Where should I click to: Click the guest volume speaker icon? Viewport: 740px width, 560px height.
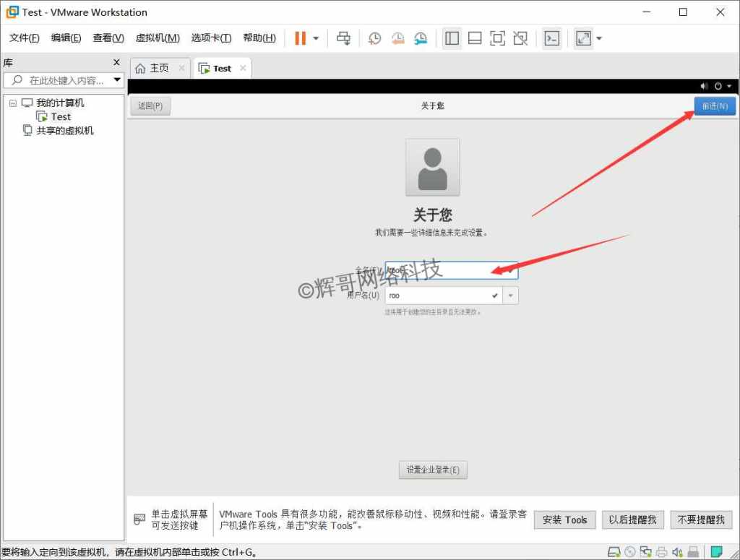(704, 86)
